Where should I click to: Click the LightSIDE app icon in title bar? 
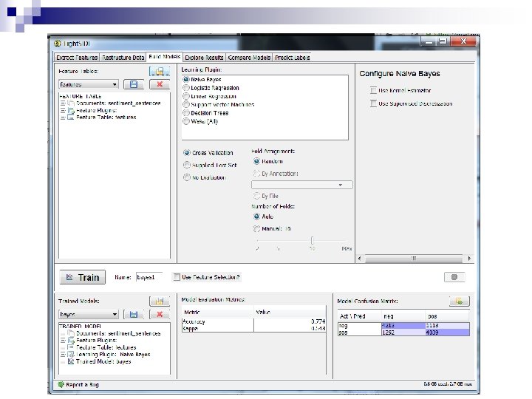click(58, 44)
